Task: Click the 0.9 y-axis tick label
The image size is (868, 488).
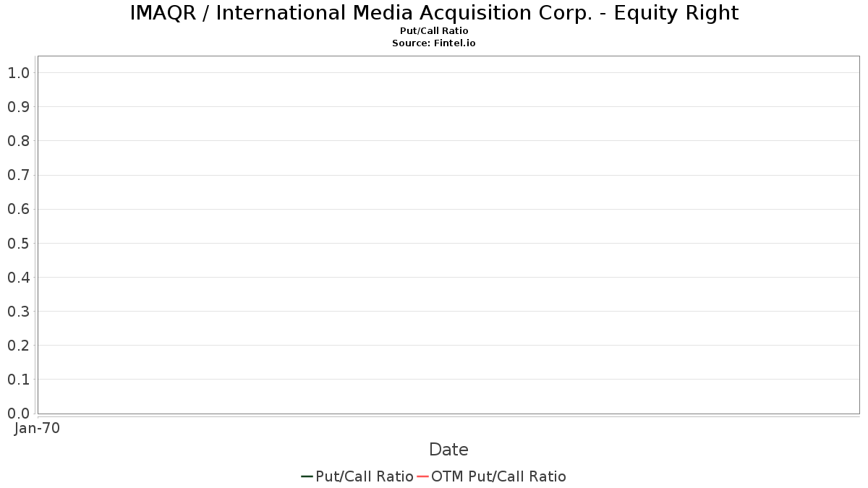Action: coord(19,107)
